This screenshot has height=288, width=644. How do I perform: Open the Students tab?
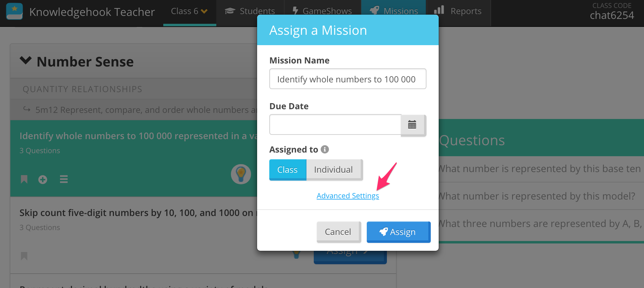pos(250,12)
